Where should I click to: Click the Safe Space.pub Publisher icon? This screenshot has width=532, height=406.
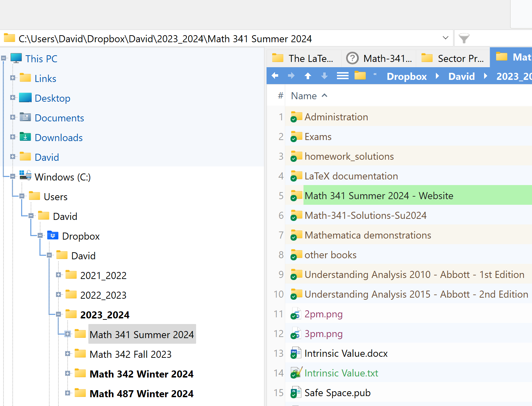click(x=296, y=393)
